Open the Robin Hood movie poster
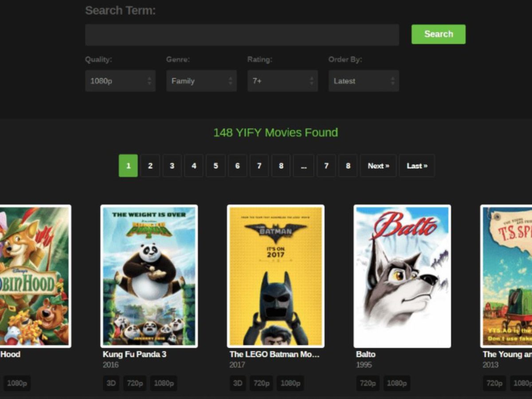This screenshot has width=532, height=399. pos(35,276)
